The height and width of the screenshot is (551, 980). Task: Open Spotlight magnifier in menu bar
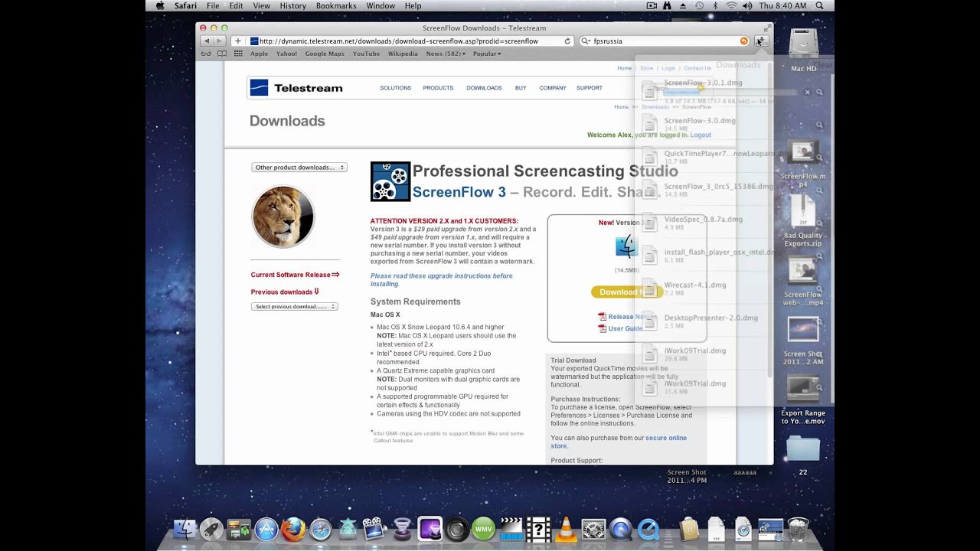coord(820,5)
